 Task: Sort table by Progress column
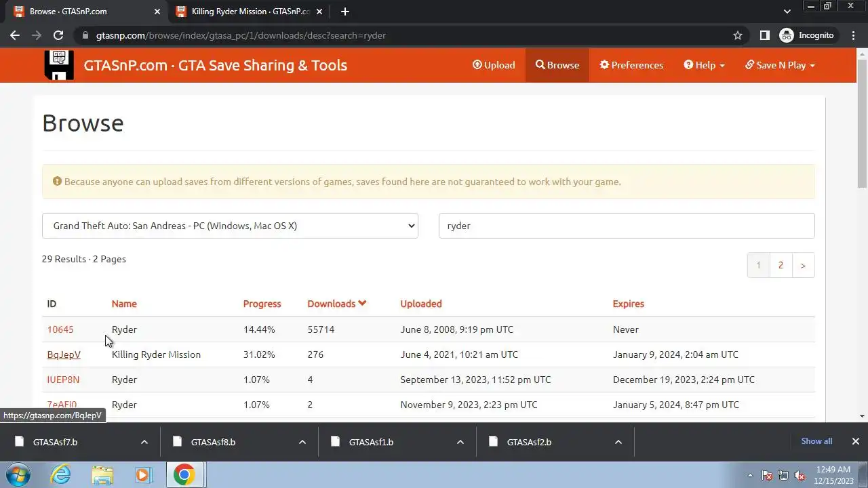pyautogui.click(x=262, y=304)
